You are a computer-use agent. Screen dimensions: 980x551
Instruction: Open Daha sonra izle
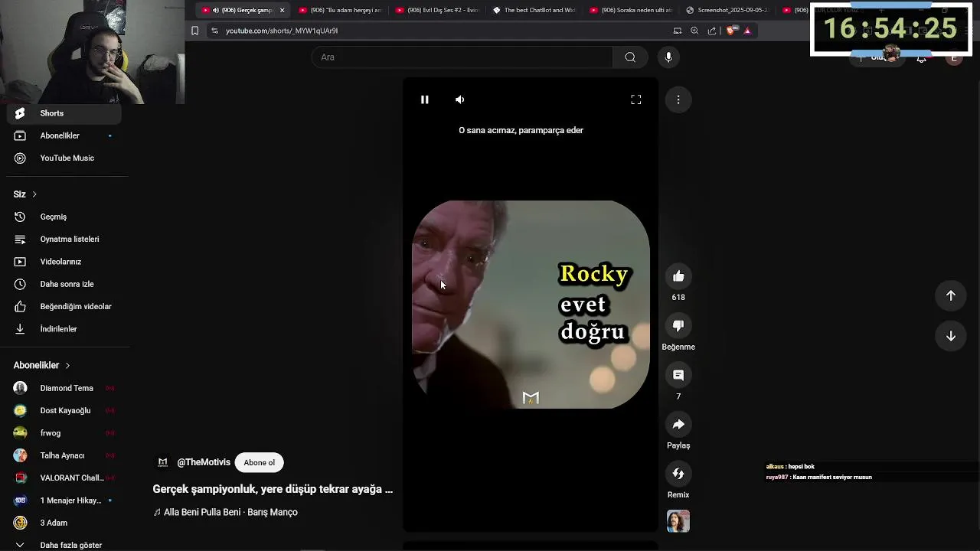click(64, 284)
